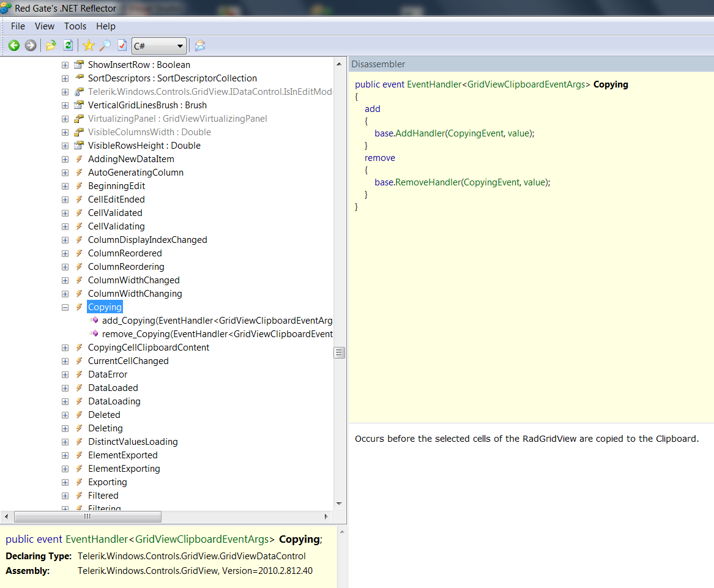Click the CurrentCellChanged event icon

pos(80,361)
